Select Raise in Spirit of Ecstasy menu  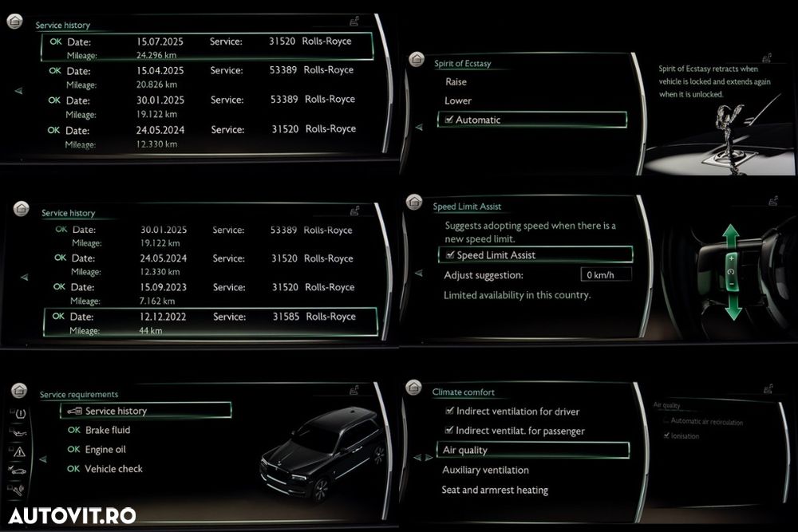coord(456,82)
